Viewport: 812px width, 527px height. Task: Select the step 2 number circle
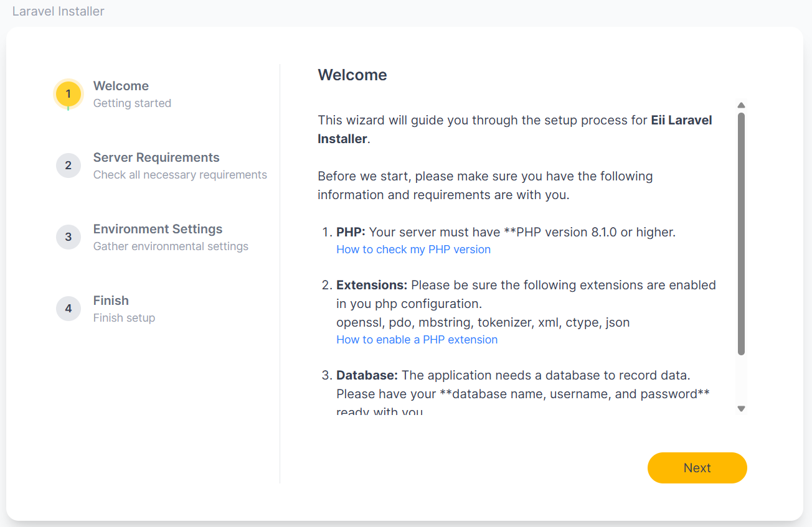pos(68,166)
